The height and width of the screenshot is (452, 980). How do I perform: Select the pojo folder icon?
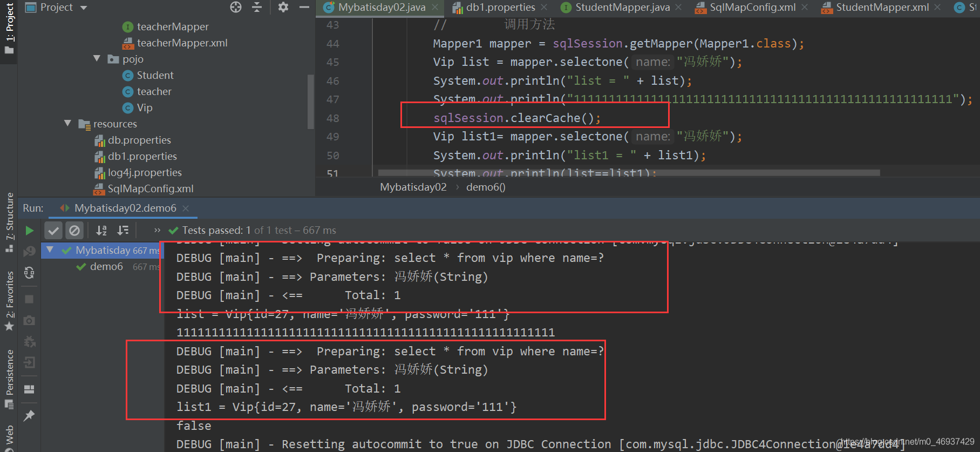pyautogui.click(x=113, y=59)
